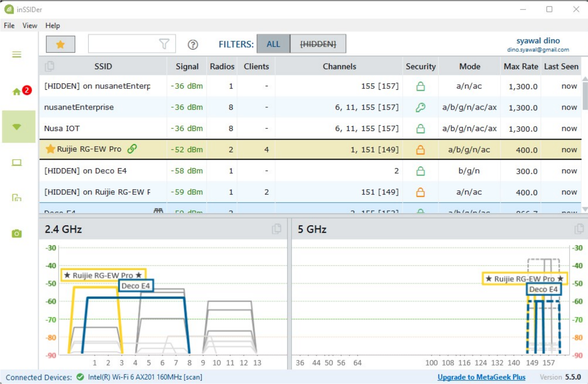Click the Version 5.5.0 text

(560, 377)
